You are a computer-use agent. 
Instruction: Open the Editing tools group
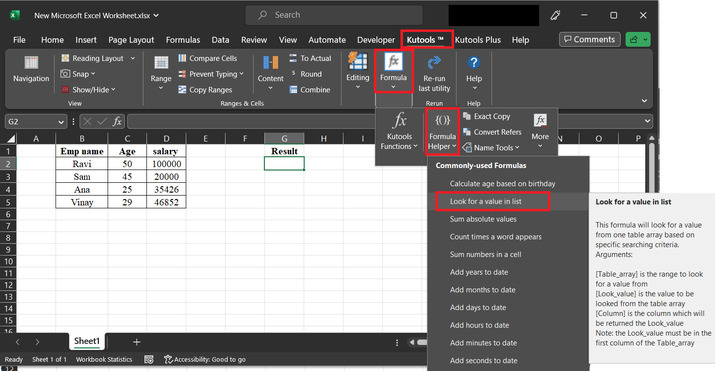(358, 71)
